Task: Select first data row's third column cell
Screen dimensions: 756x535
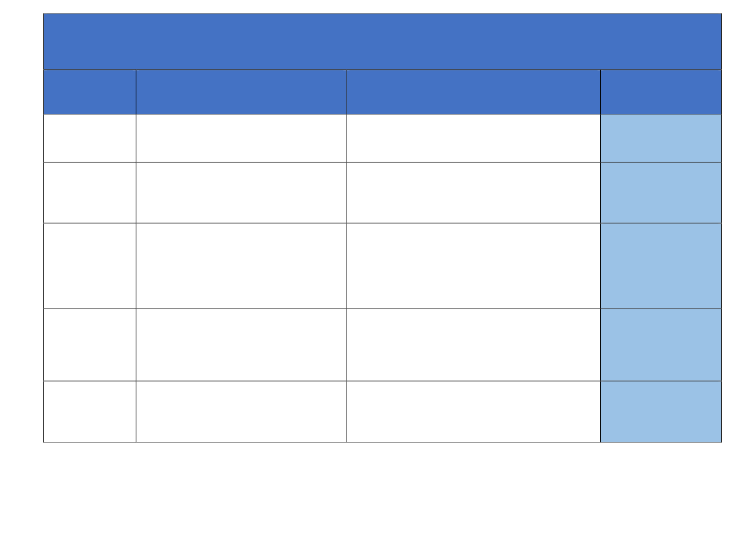Action: coord(473,138)
